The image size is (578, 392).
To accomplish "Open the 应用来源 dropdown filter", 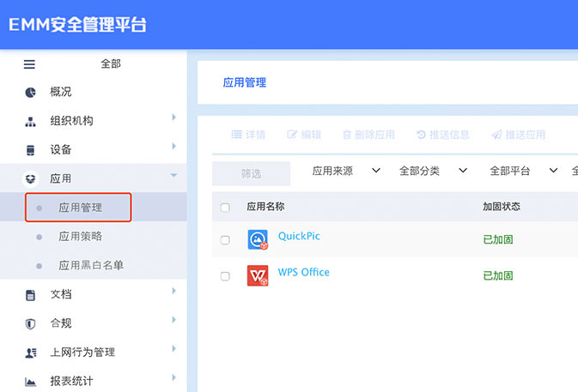I will (345, 172).
